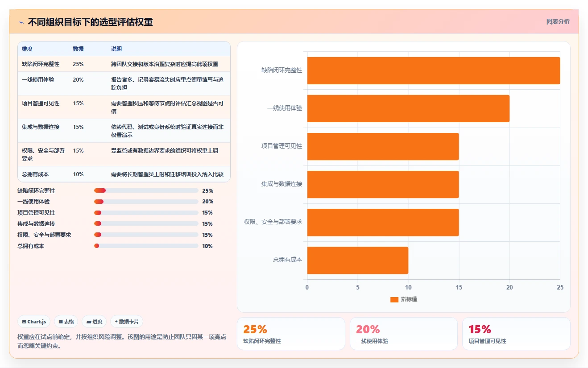Viewport: 588px width, 368px height.
Task: Click the page title 不同组织目标下的选型评估权重
Action: [91, 22]
